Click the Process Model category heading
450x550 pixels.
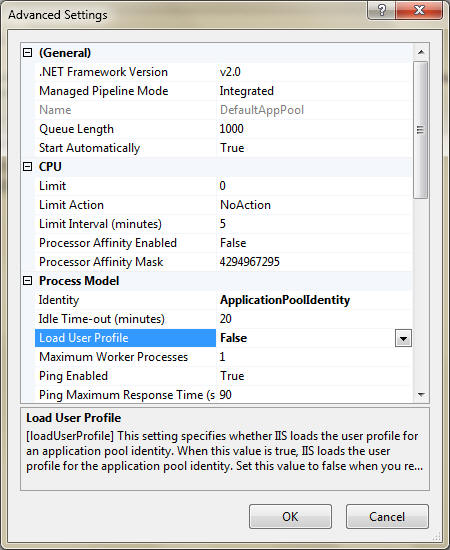79,281
